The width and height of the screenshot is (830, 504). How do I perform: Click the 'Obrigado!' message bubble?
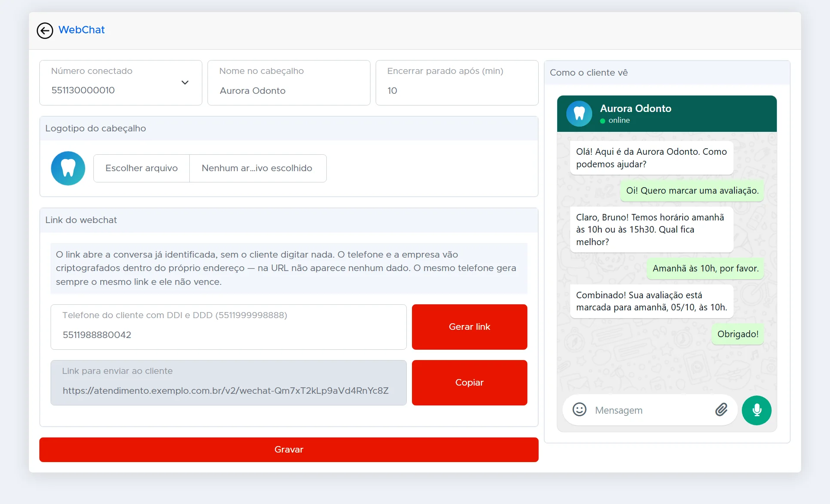click(x=738, y=334)
